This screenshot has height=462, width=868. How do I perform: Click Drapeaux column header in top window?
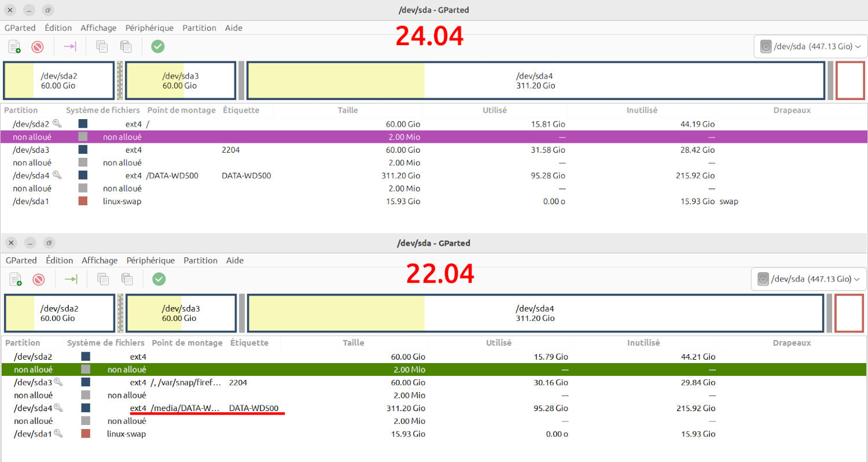[x=792, y=110]
